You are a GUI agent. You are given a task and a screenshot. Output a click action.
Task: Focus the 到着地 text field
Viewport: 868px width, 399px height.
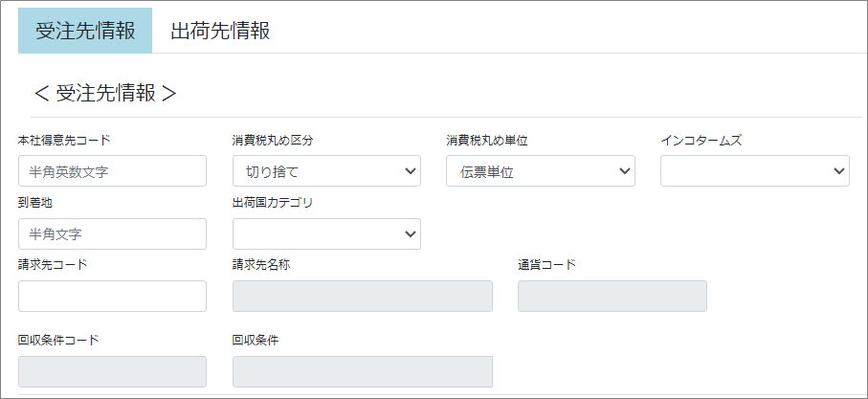coord(112,233)
